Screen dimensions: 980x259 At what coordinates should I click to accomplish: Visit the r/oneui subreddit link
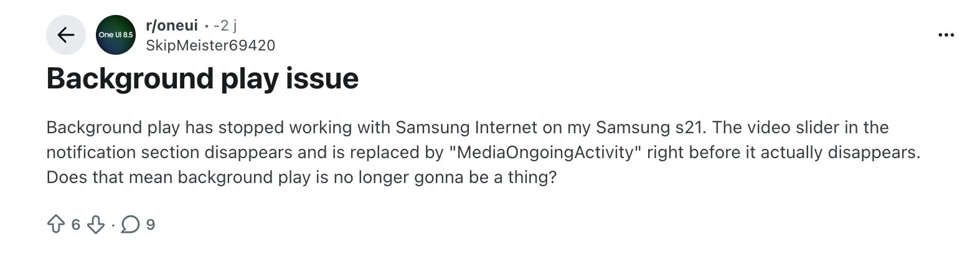(171, 26)
